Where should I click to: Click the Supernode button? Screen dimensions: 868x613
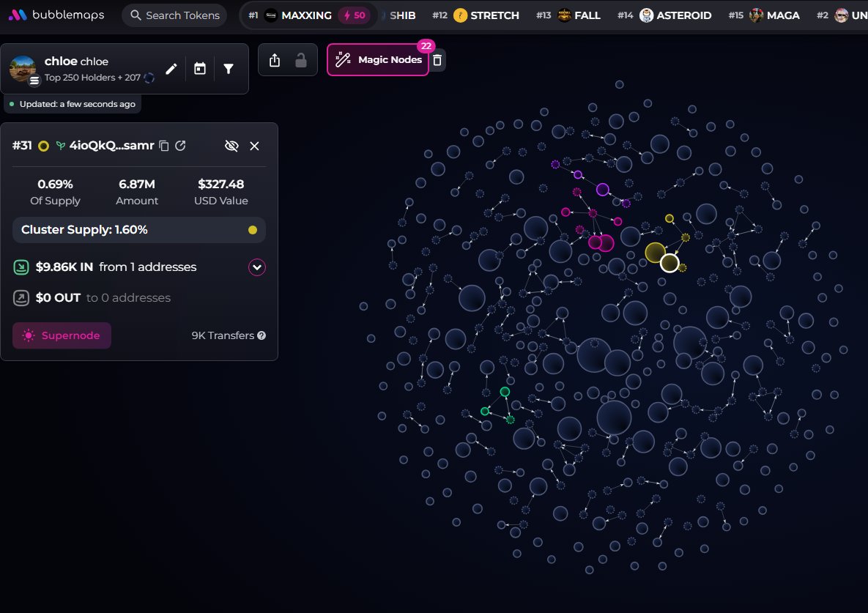tap(62, 335)
